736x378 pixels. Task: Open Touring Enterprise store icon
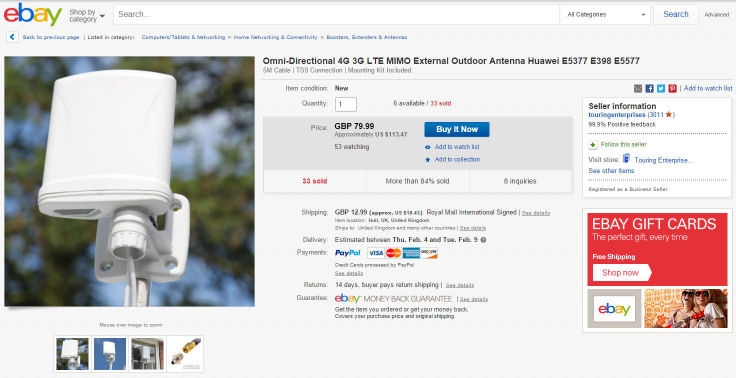pos(626,158)
